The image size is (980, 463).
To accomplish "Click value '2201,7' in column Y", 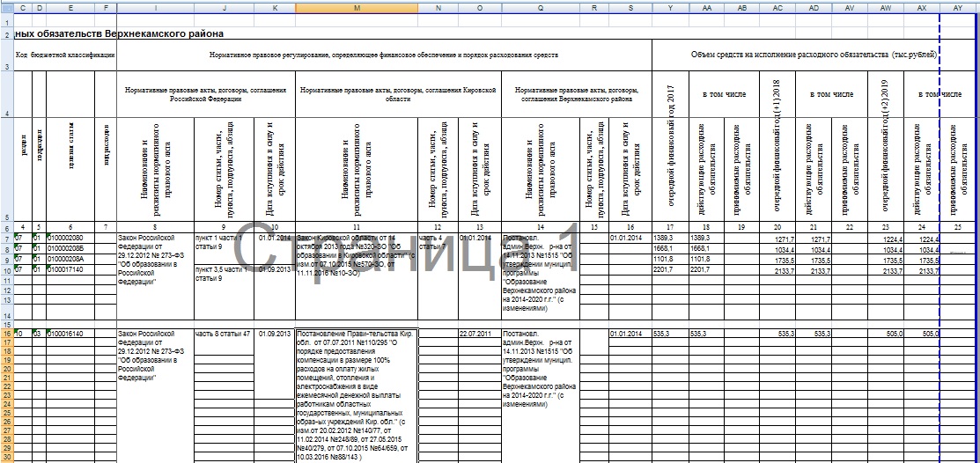I will [x=670, y=269].
